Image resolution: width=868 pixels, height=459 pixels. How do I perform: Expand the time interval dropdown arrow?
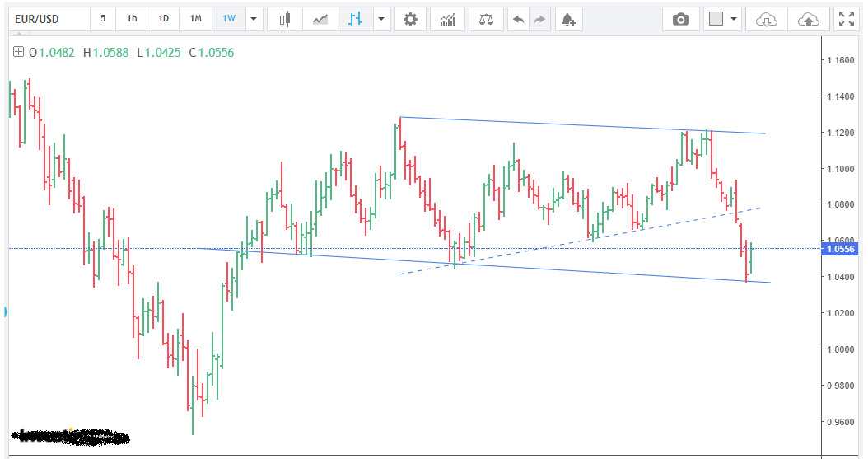tap(254, 19)
